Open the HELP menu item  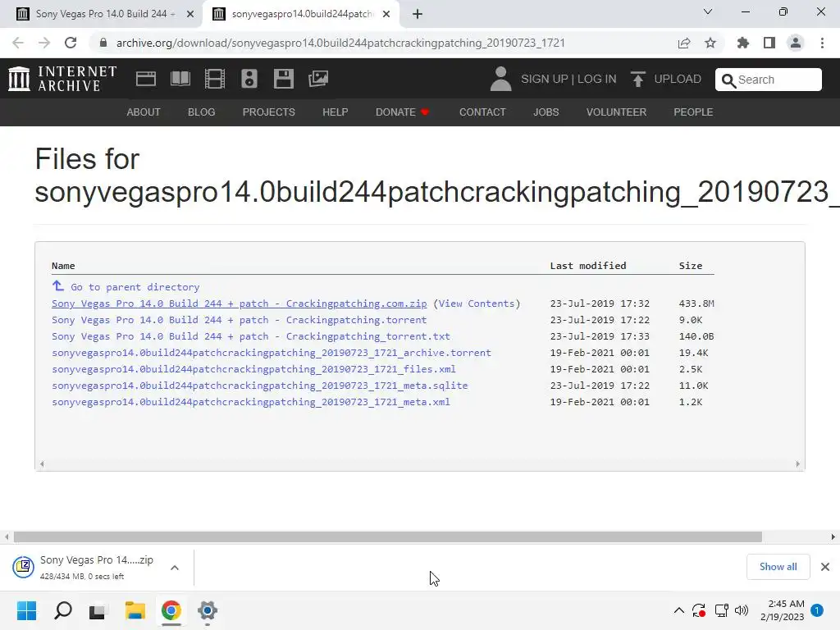click(336, 112)
